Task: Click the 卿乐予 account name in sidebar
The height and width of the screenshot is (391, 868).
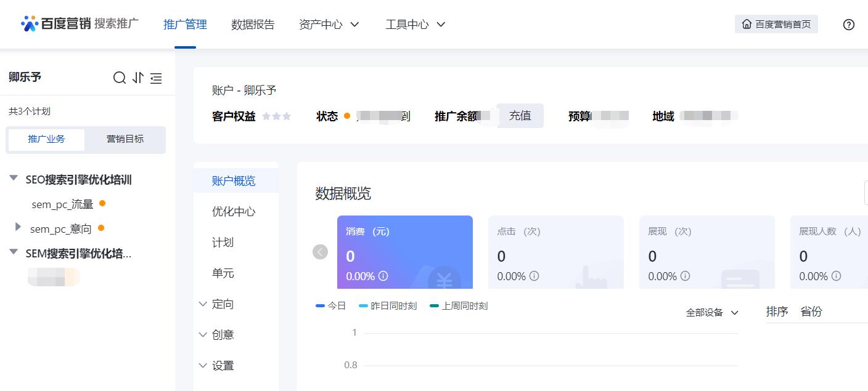Action: 25,78
